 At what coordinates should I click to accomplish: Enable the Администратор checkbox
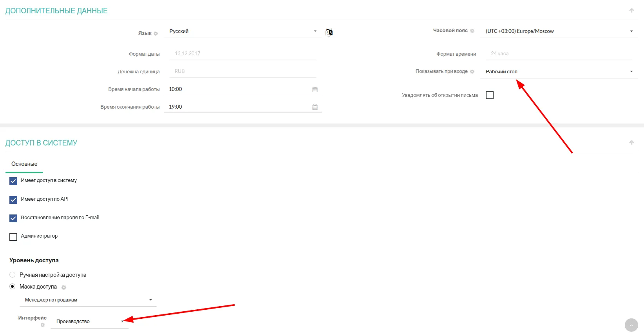point(13,237)
